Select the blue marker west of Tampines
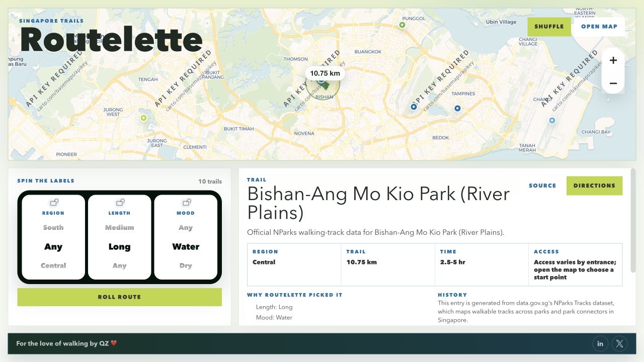Image resolution: width=644 pixels, height=362 pixels. (414, 107)
